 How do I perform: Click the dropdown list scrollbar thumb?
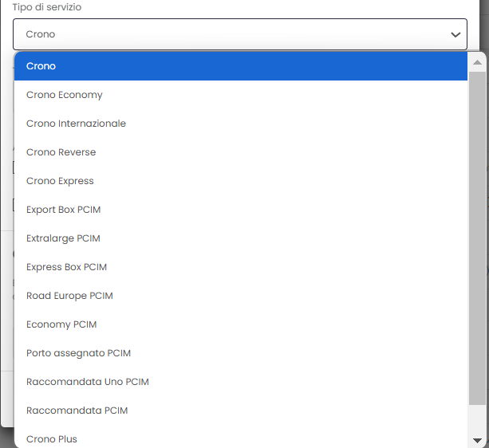[477, 238]
